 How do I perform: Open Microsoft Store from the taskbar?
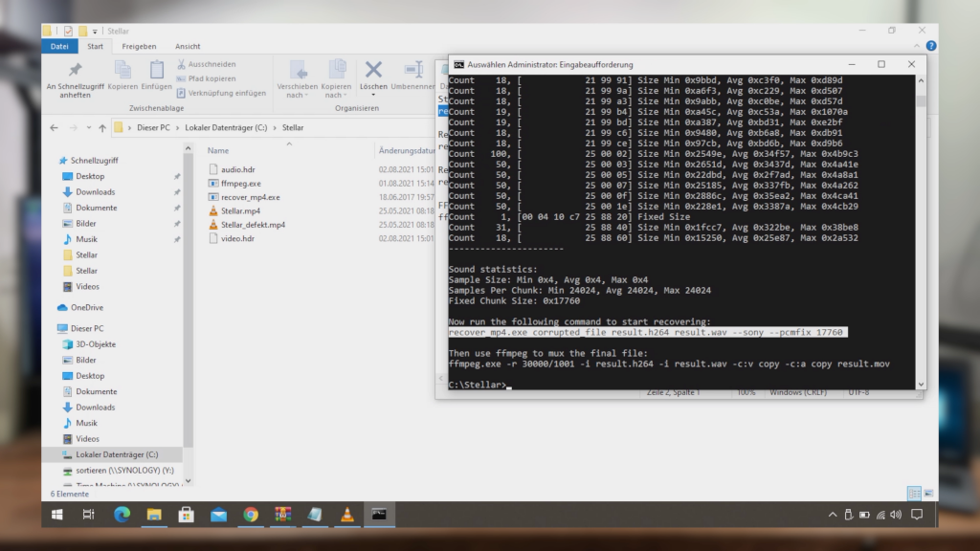point(187,514)
